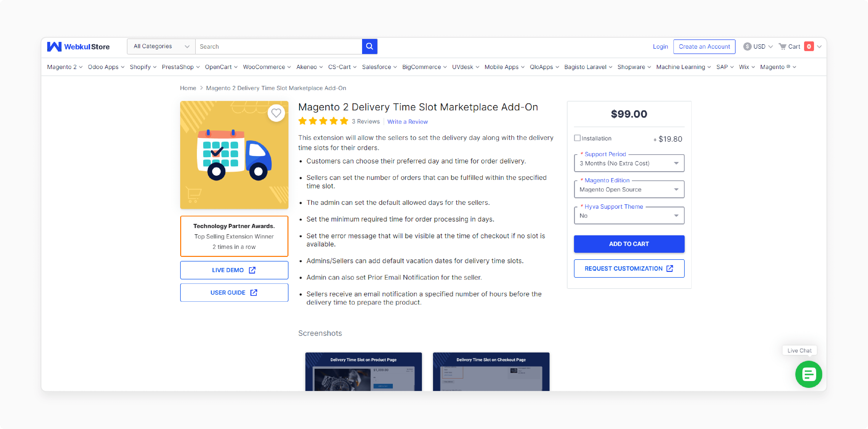Open the Magento Edition dropdown
Screen dimensions: 868x429
629,190
